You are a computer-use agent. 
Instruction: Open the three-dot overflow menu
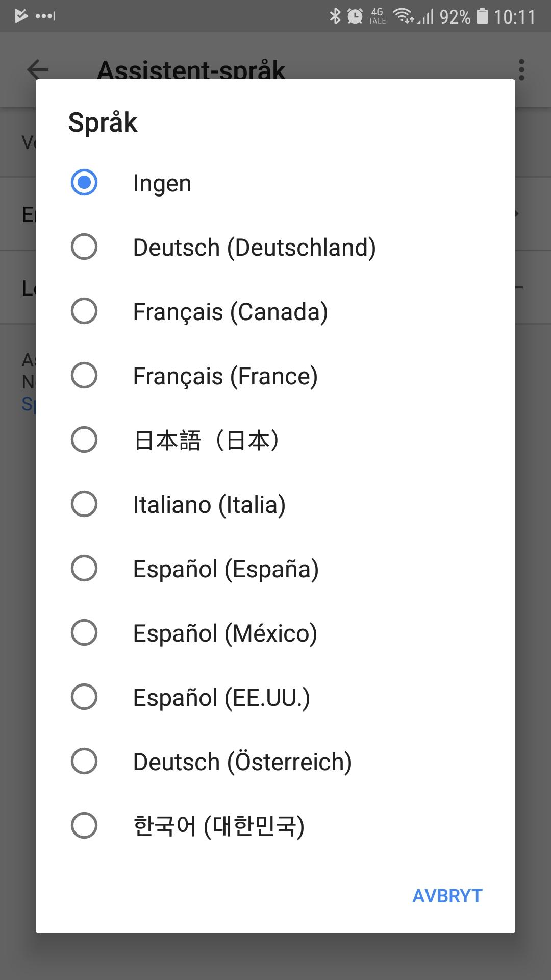[521, 69]
